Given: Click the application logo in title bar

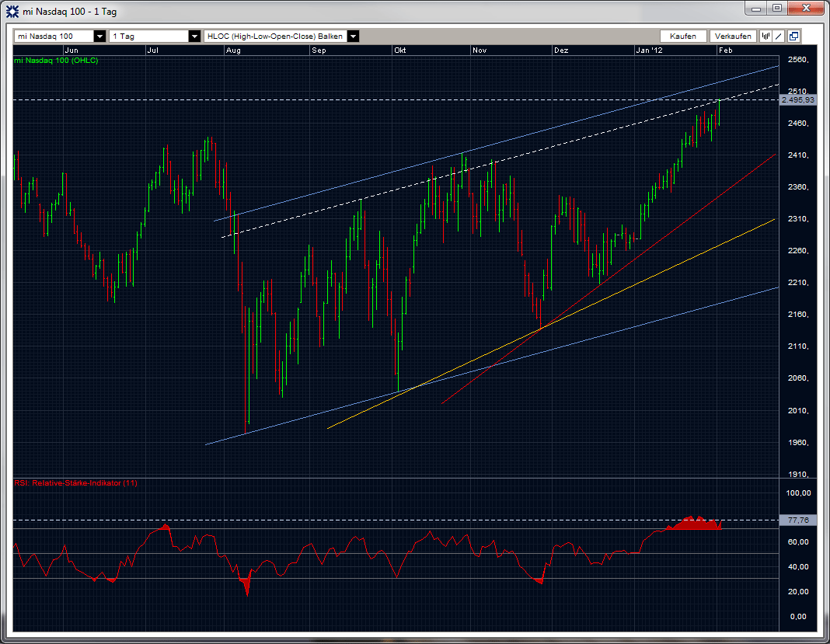Looking at the screenshot, I should (x=12, y=11).
